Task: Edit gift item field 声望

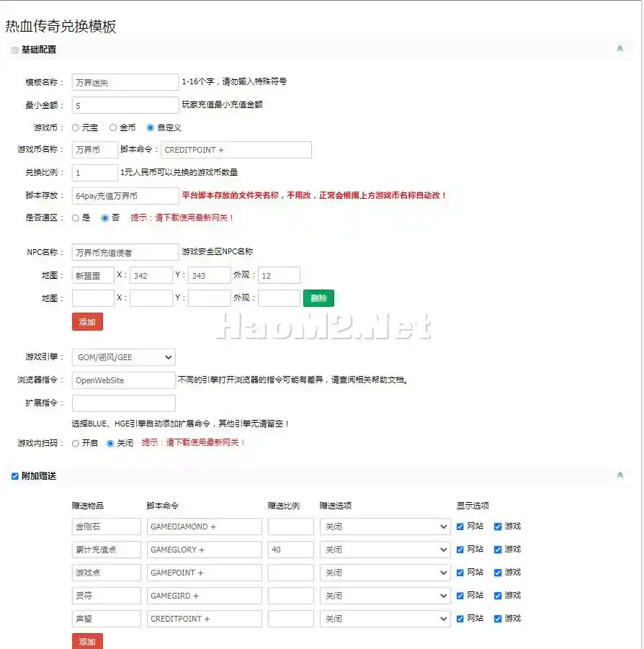Action: 107,619
